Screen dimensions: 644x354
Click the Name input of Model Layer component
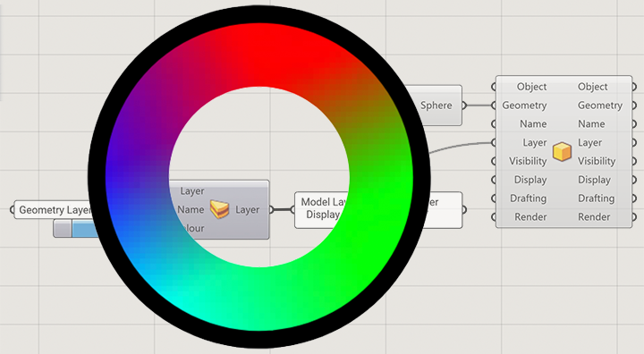pos(191,209)
